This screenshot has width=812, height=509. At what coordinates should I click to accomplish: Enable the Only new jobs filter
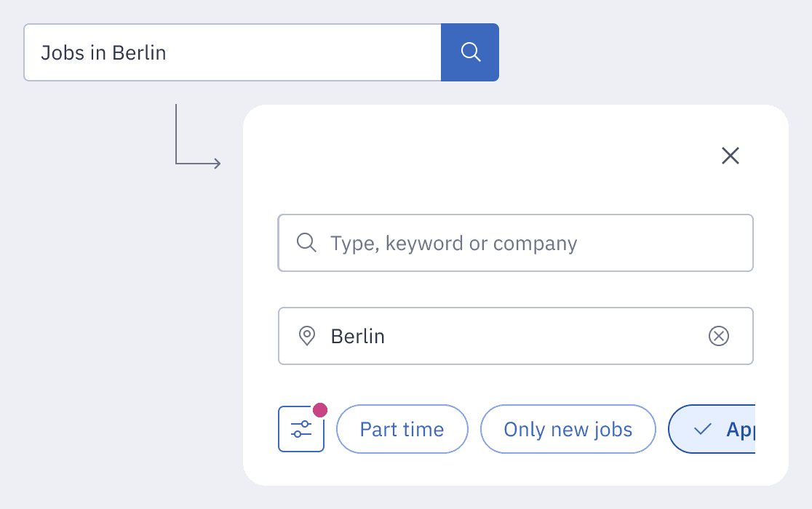coord(568,430)
